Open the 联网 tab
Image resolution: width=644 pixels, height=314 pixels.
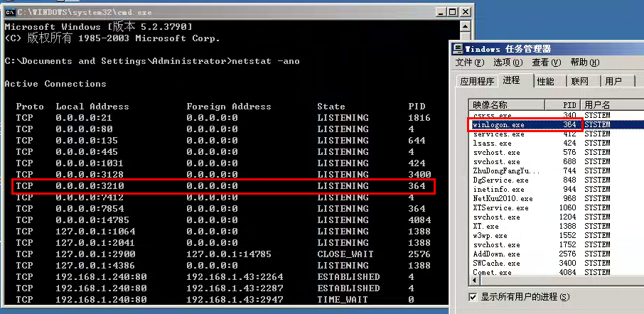point(580,81)
